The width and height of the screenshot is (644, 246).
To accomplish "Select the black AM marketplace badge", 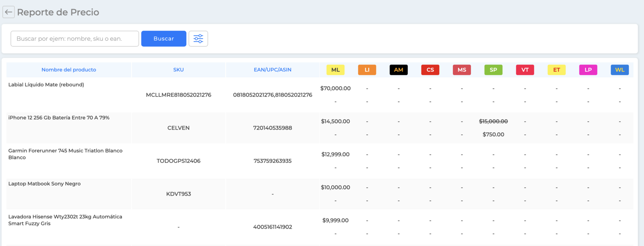I will (399, 70).
